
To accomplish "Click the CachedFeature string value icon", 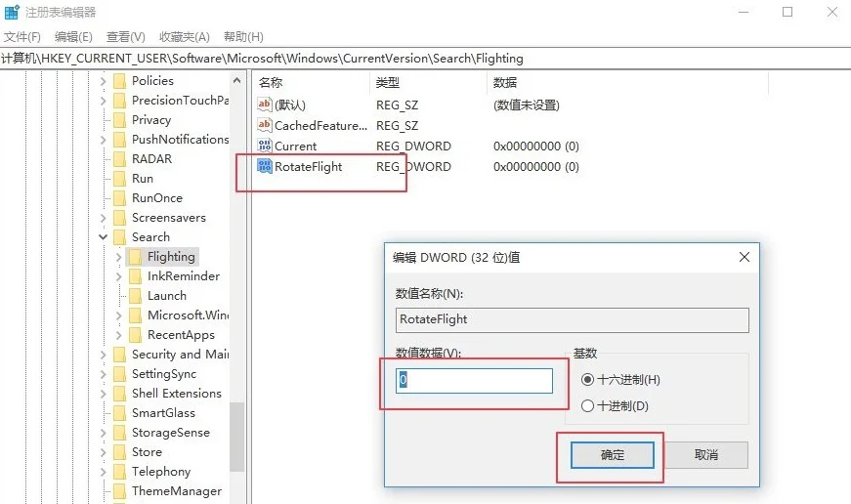I will 265,125.
